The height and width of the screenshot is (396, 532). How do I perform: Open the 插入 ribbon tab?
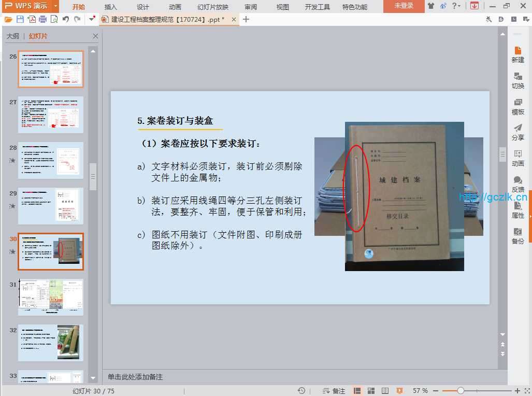pos(110,7)
